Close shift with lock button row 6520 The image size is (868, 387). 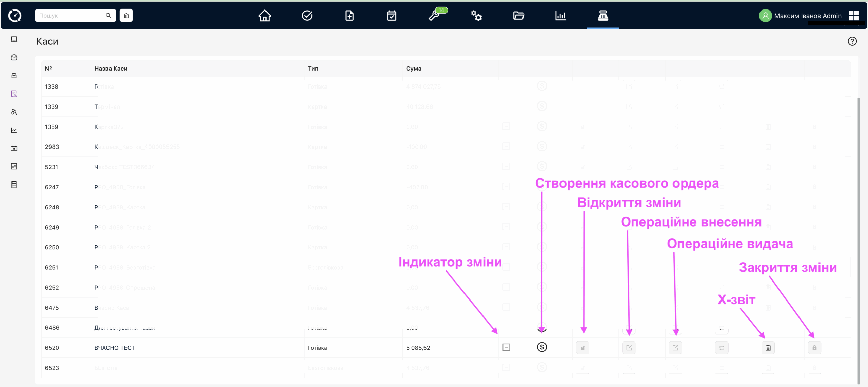pyautogui.click(x=814, y=348)
